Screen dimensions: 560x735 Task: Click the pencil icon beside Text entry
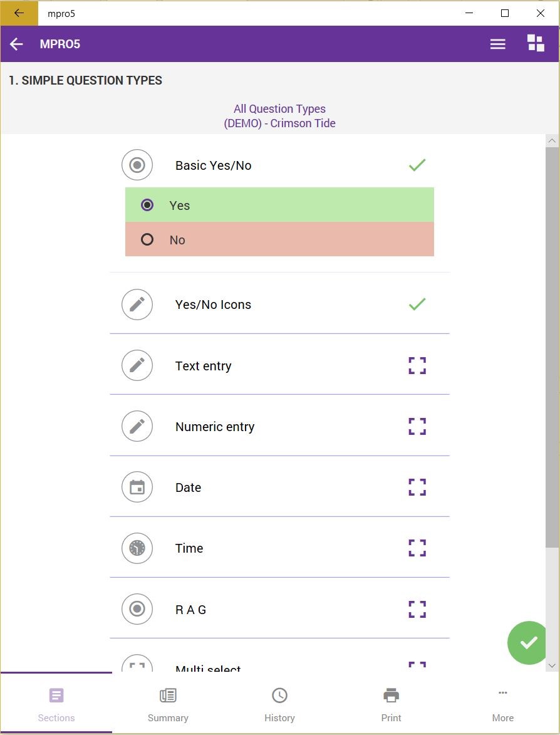tap(137, 365)
